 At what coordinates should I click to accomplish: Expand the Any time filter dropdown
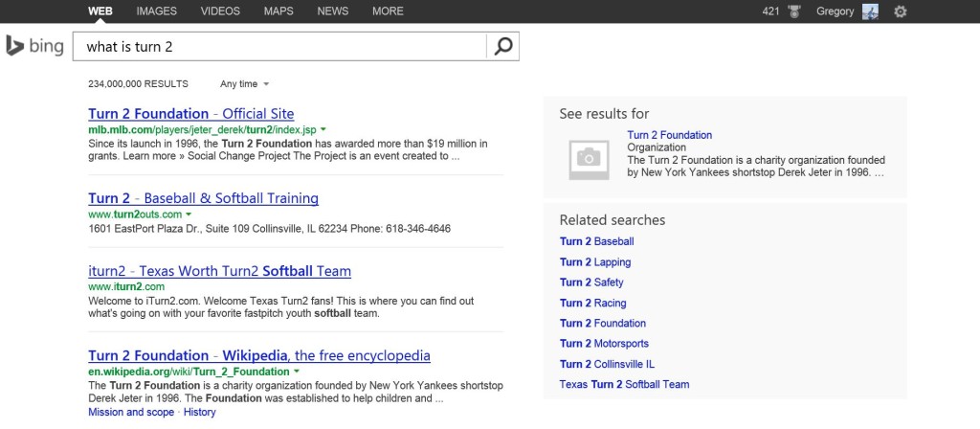tap(244, 84)
